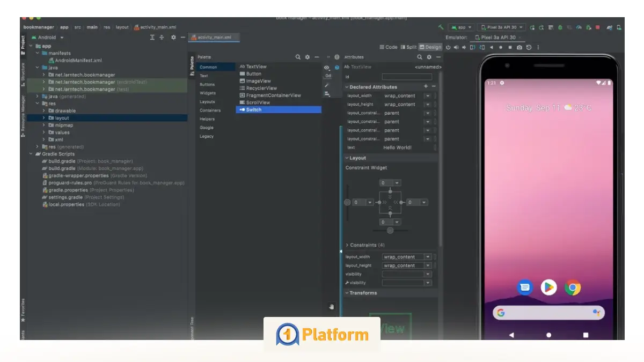The image size is (644, 362).
Task: Mute emulator volume with volume-down icon
Action: [464, 47]
